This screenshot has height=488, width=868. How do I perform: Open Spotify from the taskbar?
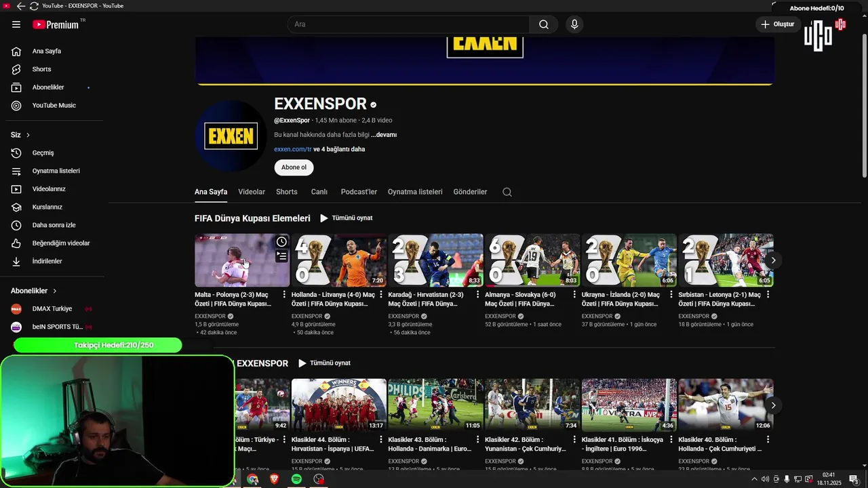(x=296, y=479)
